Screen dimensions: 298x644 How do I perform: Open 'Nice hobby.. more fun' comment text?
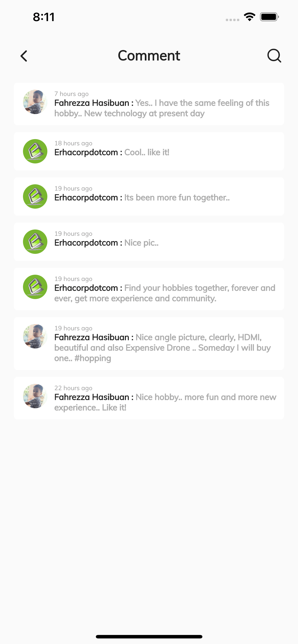(165, 402)
